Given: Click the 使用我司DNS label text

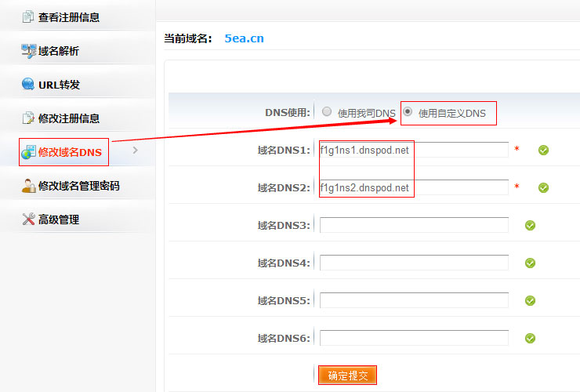Looking at the screenshot, I should 367,113.
